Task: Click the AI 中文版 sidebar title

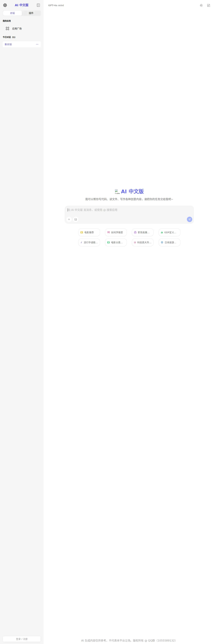Action: point(22,5)
